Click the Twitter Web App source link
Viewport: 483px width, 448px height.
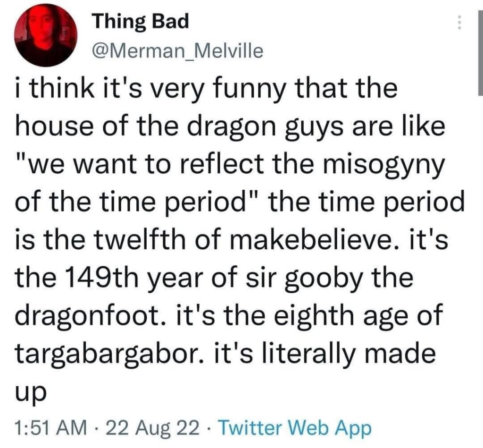click(x=295, y=428)
